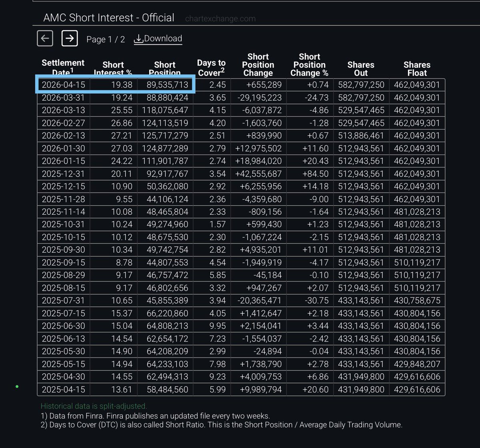Click position change -29,195,223
This screenshot has width=480, height=448.
(259, 98)
